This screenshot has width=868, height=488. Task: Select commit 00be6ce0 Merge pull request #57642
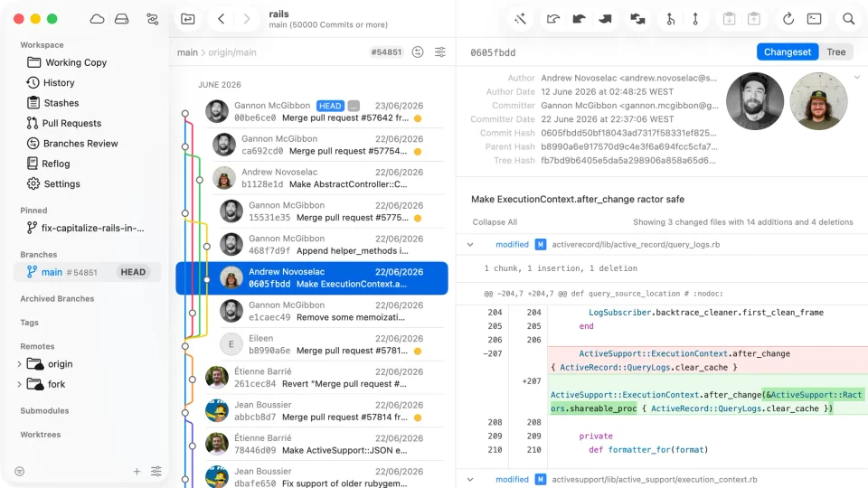click(x=312, y=112)
